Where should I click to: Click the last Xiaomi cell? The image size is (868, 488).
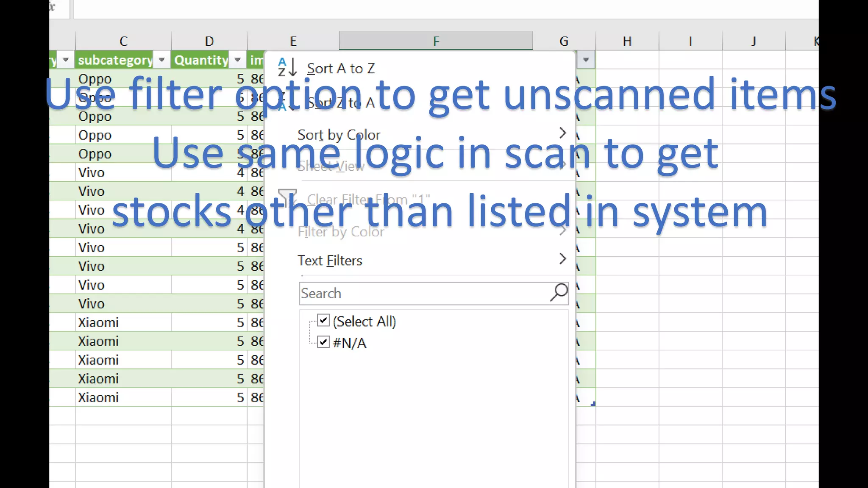(x=123, y=397)
